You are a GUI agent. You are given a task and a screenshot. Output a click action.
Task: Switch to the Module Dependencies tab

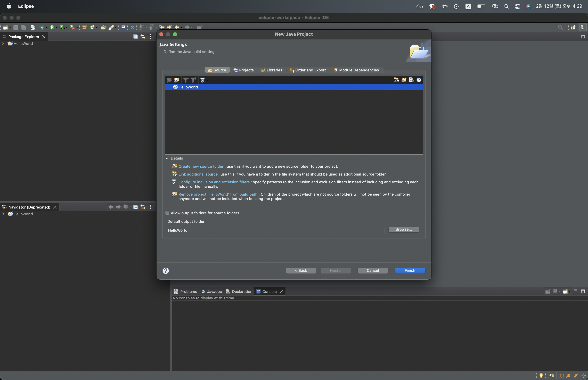pos(356,70)
